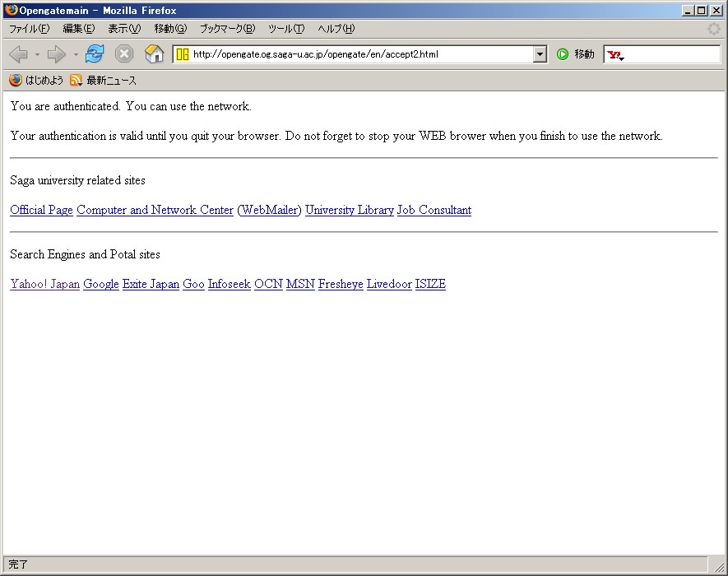Open the Goo link
Viewport: 728px width, 576px height.
(x=193, y=284)
